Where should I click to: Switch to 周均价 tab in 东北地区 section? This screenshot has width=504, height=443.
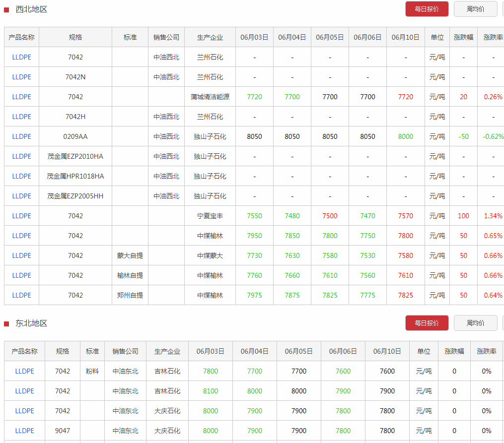pyautogui.click(x=475, y=323)
